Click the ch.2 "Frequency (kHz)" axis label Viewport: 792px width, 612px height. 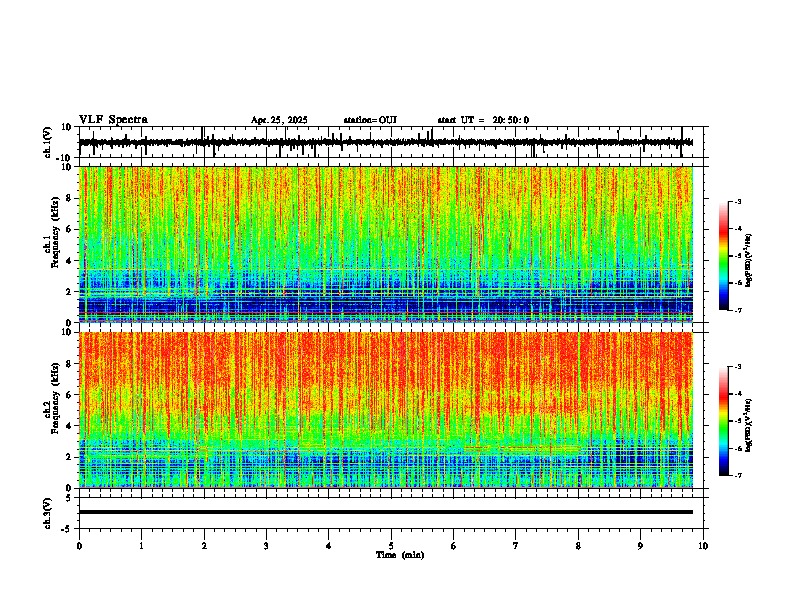(55, 398)
